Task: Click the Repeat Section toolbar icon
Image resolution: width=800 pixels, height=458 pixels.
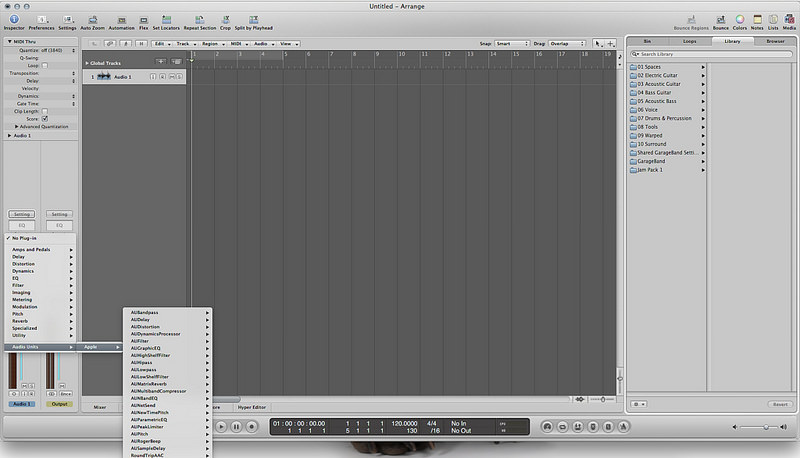Action: coord(199,20)
